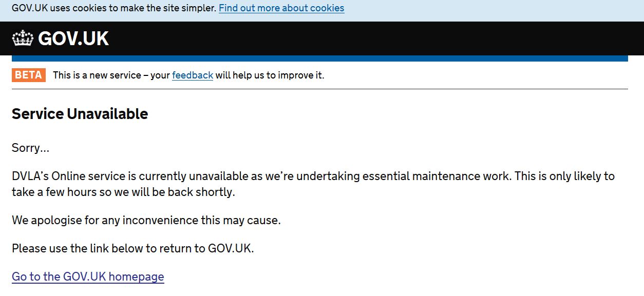Click 'take a few hours' in the paragraph
Image resolution: width=644 pixels, height=296 pixels.
coord(52,192)
